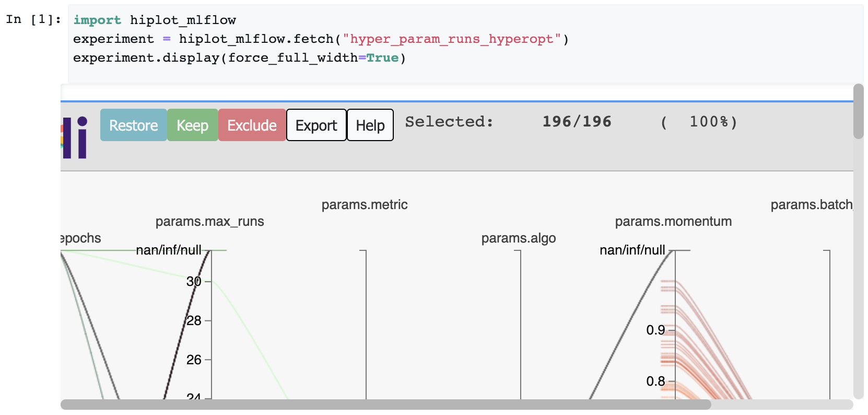Select the params.metric axis title

point(364,205)
